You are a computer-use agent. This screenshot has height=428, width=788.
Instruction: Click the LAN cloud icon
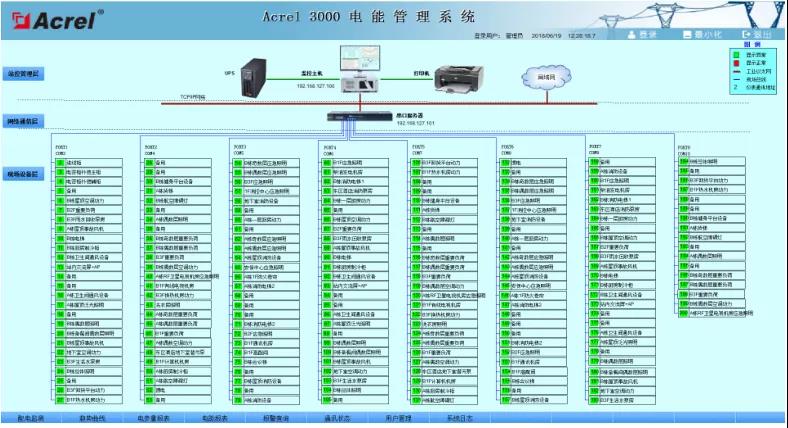point(546,77)
